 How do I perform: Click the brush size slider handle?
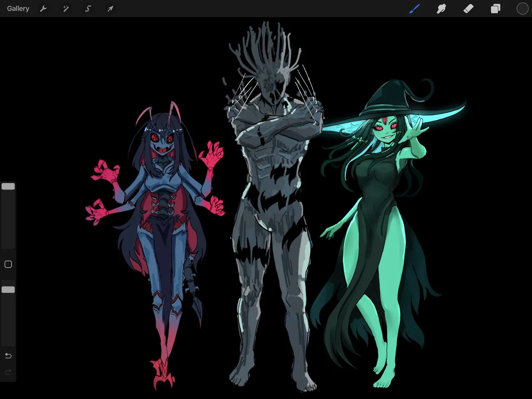click(x=8, y=186)
